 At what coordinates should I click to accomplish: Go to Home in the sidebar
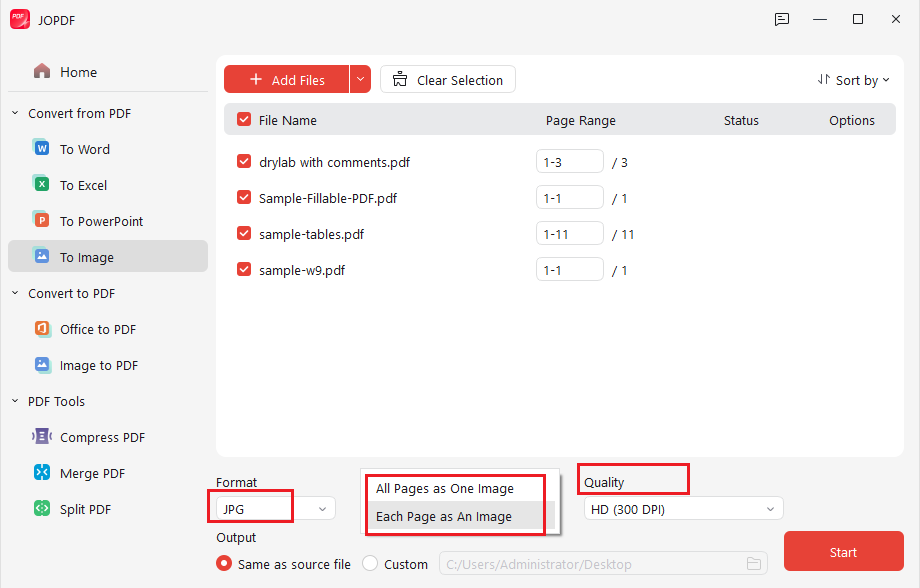click(x=108, y=72)
